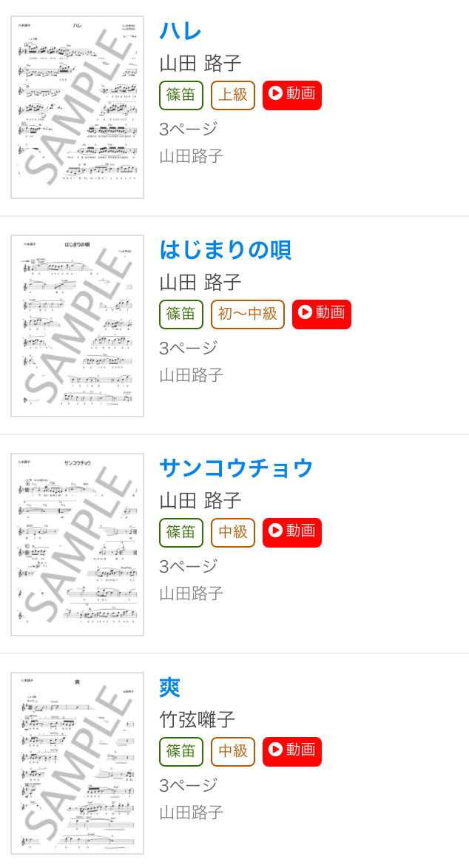
Task: Select the 篠笛 tag under はじまりの唄
Action: pos(181,314)
